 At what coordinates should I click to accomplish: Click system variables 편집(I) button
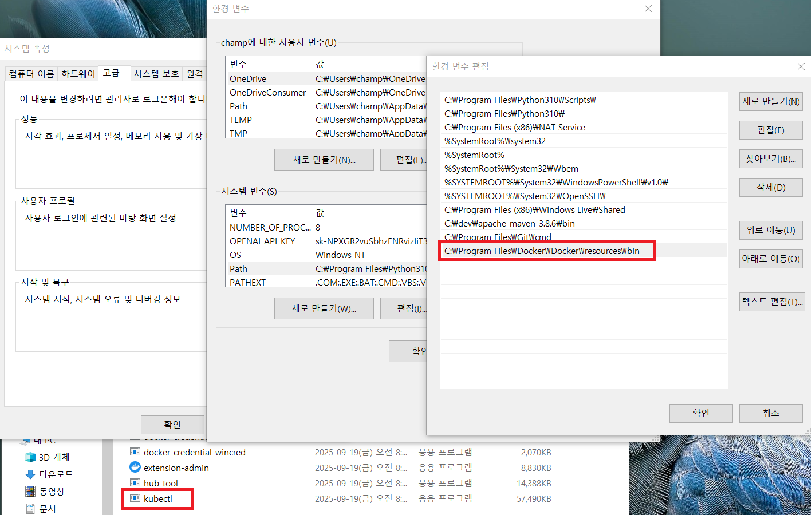click(404, 308)
